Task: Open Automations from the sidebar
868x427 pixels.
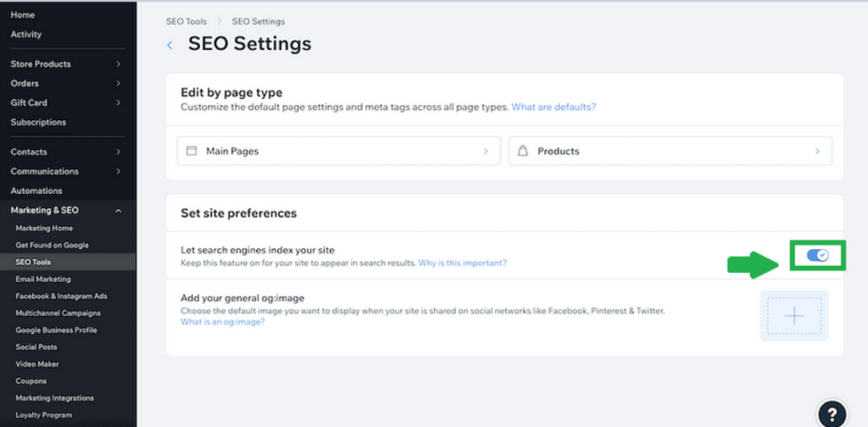Action: click(x=36, y=191)
